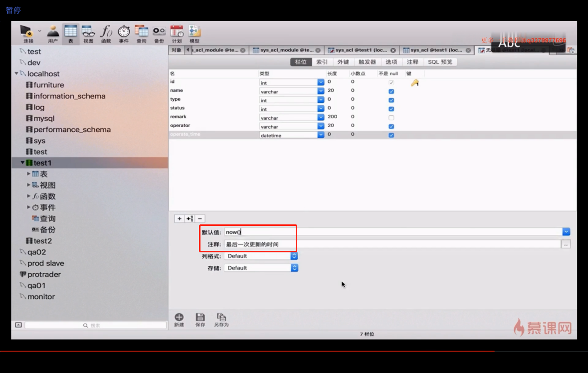Viewport: 588px width, 373px height.
Task: Open the 连接 connection tool
Action: click(28, 34)
